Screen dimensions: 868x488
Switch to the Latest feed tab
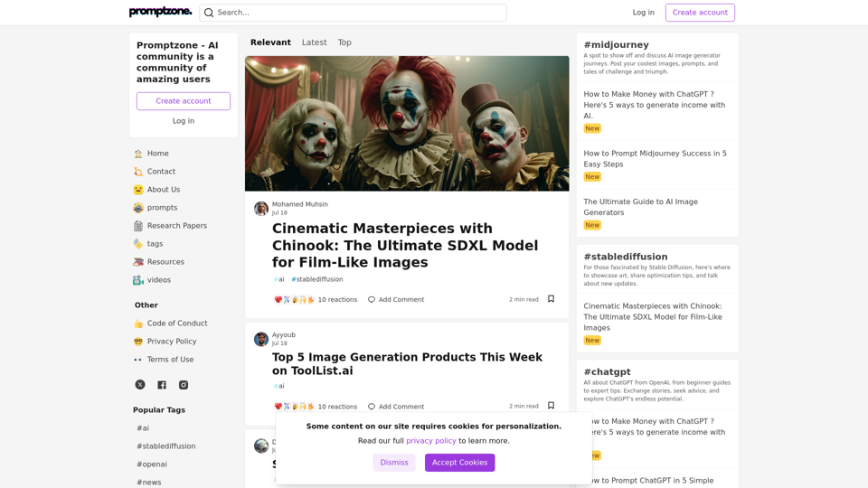click(x=314, y=42)
